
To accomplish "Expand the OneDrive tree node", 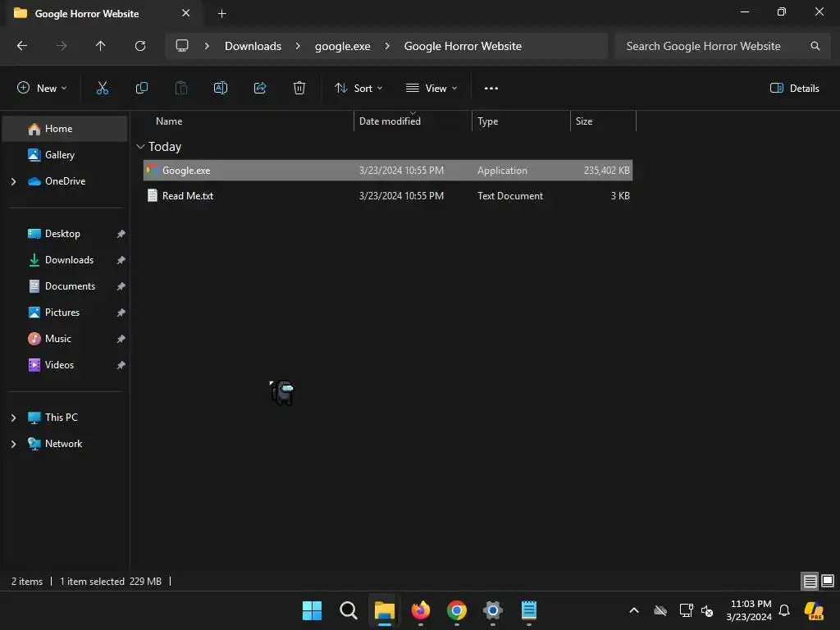I will [13, 181].
